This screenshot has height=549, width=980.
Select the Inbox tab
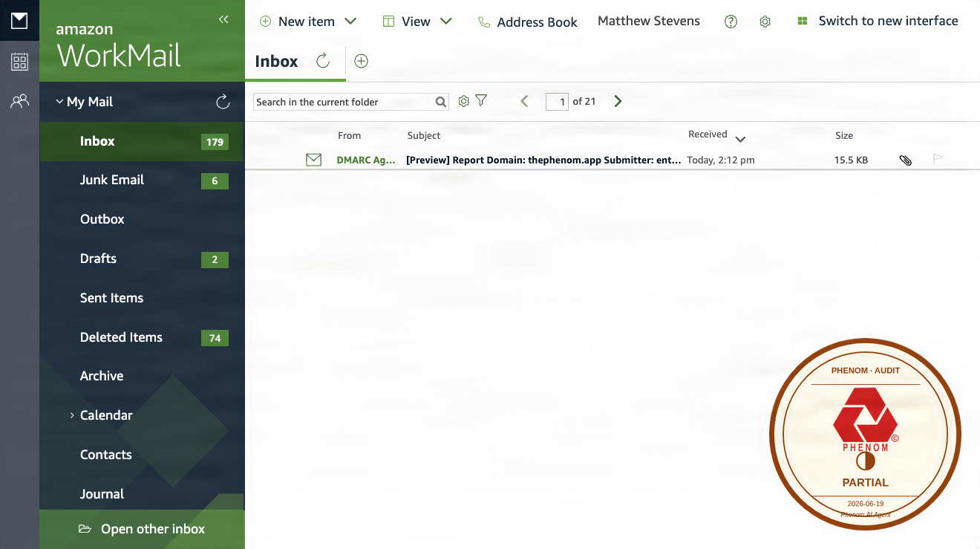276,61
